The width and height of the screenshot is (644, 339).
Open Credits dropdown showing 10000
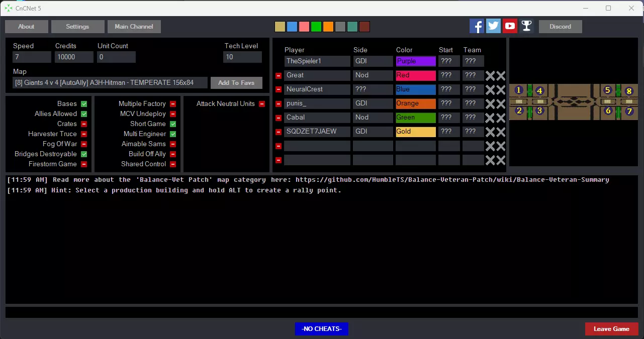(x=74, y=57)
